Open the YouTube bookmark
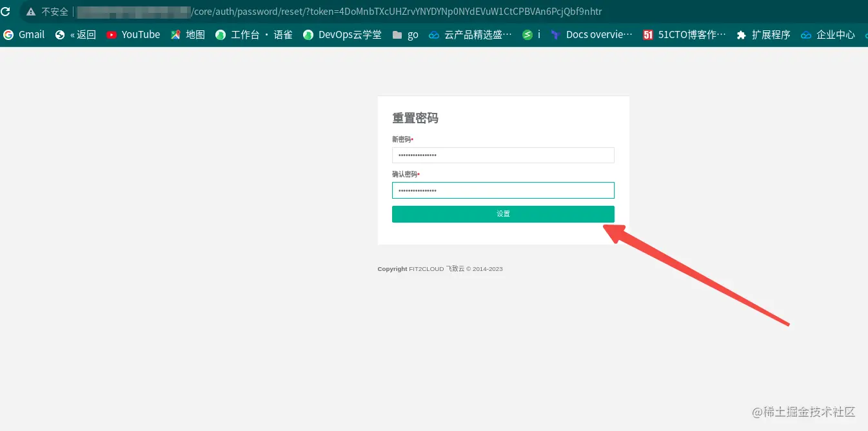The height and width of the screenshot is (431, 868). 133,35
